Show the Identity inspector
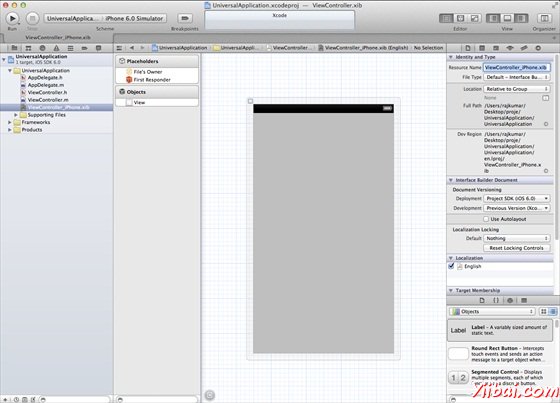560x403 pixels. point(496,48)
